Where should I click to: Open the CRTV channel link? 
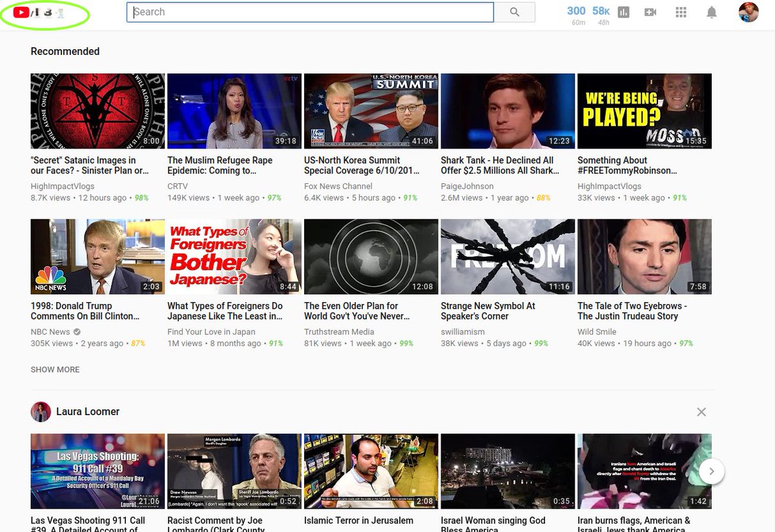point(178,186)
